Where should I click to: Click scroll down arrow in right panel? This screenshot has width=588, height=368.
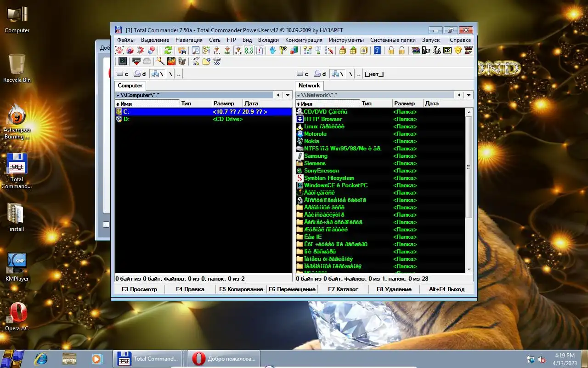469,270
